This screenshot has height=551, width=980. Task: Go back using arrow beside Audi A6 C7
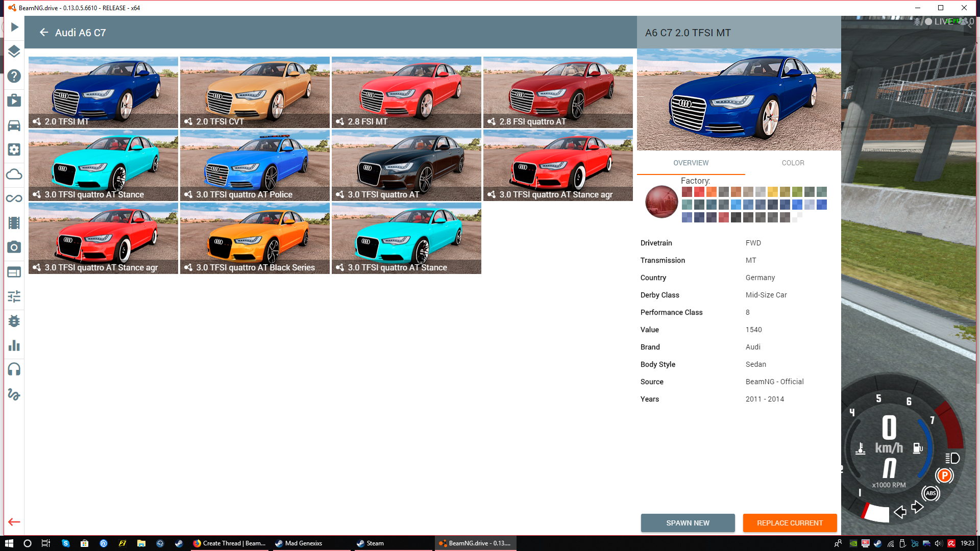click(x=44, y=32)
